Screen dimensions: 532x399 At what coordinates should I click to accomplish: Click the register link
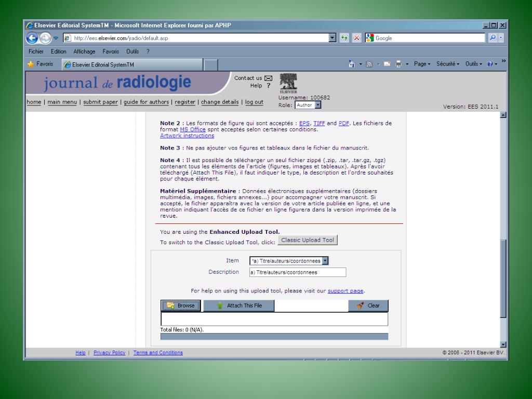185,102
